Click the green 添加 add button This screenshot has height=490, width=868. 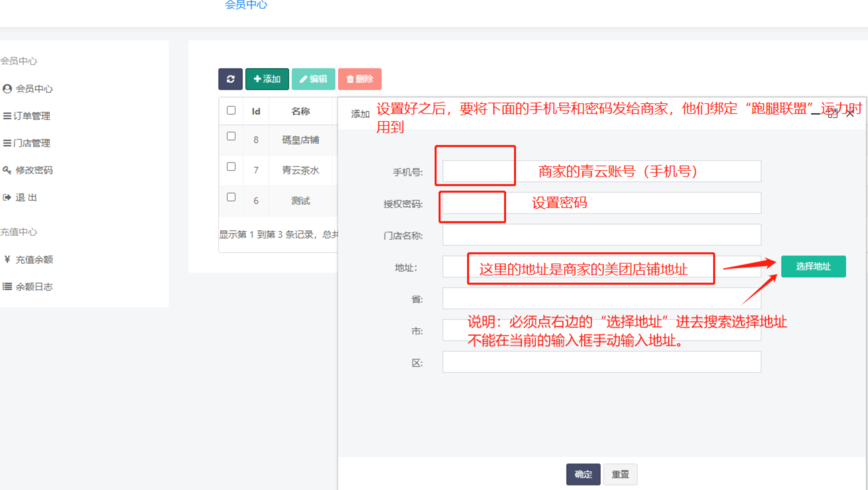tap(267, 79)
